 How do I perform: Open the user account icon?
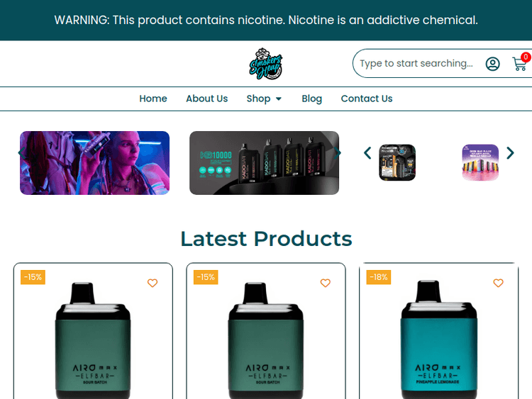tap(492, 64)
